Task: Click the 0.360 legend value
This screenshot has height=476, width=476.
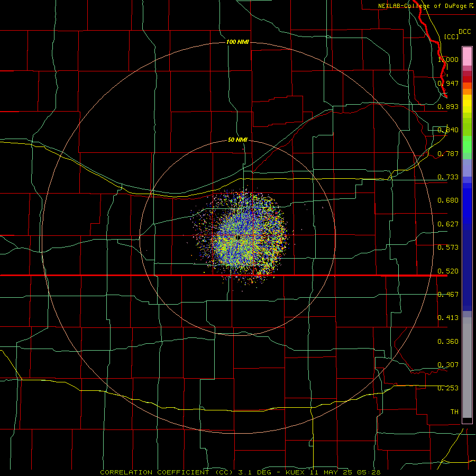Action: click(448, 342)
